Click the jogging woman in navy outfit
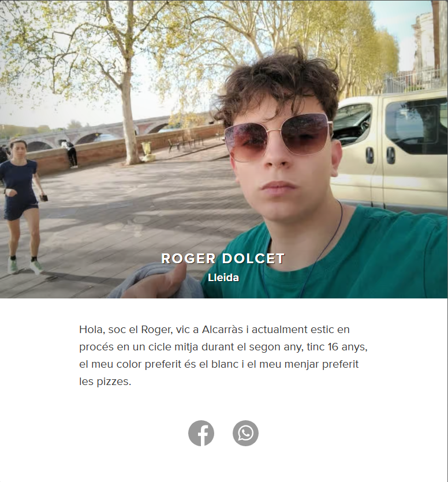The height and width of the screenshot is (482, 448). (x=21, y=205)
